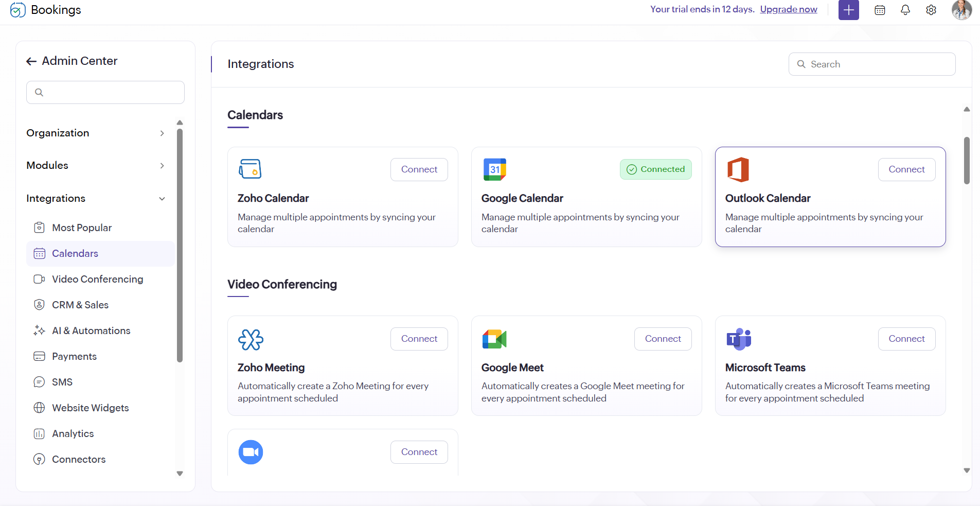
Task: Click the Zoom camera logo
Action: 251,452
